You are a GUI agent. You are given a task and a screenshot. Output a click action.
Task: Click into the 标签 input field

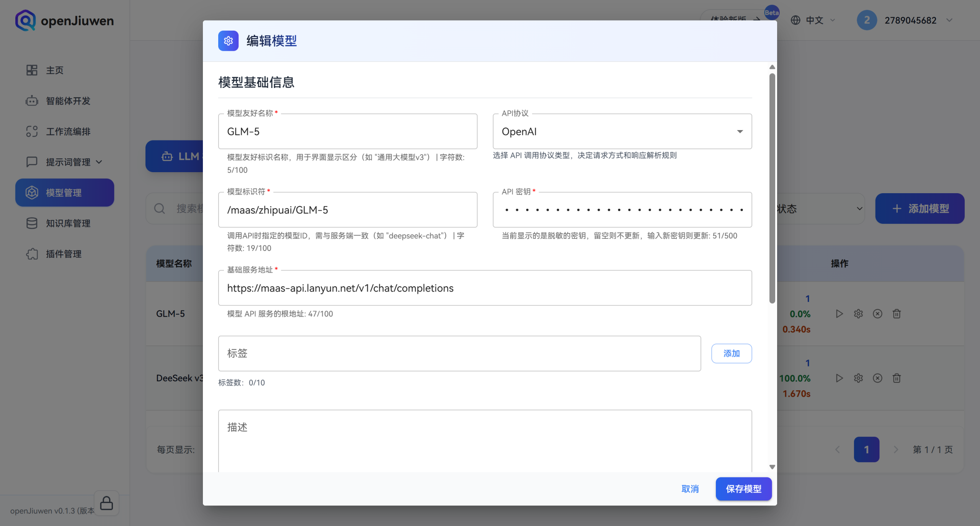pos(459,353)
